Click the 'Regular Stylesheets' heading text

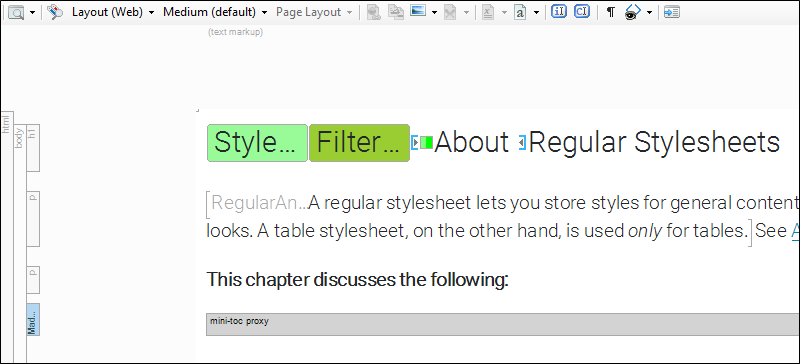tap(654, 142)
